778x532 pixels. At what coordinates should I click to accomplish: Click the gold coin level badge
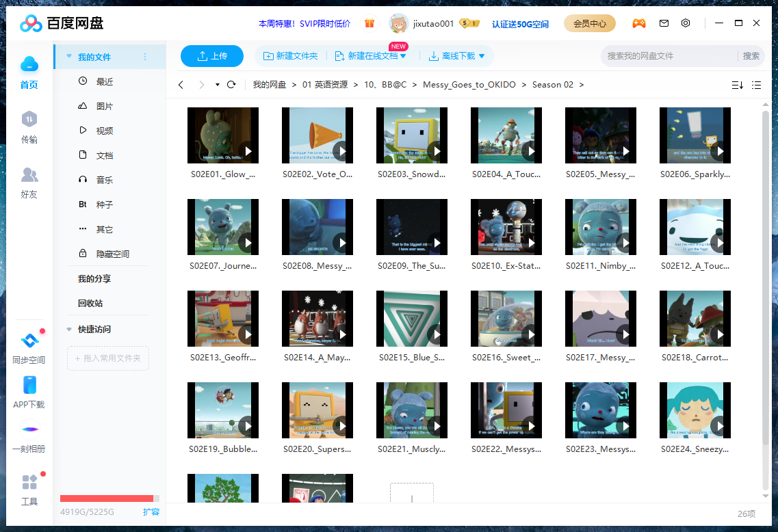click(x=469, y=23)
